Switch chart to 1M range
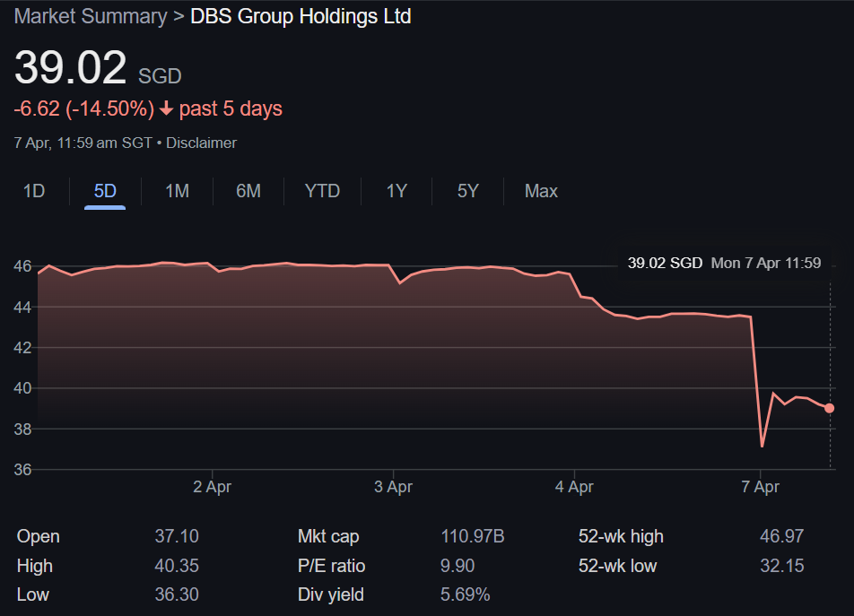 tap(177, 191)
